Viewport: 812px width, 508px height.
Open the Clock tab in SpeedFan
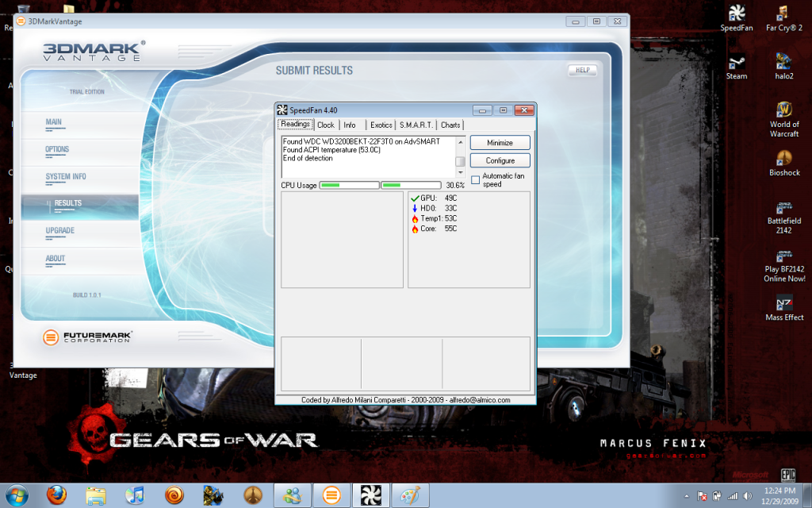point(326,125)
